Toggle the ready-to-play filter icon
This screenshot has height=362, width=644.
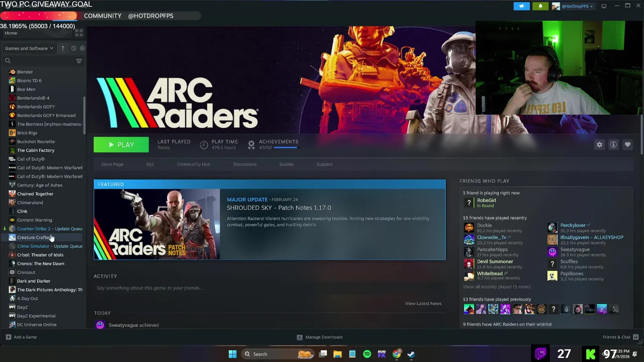(x=83, y=48)
